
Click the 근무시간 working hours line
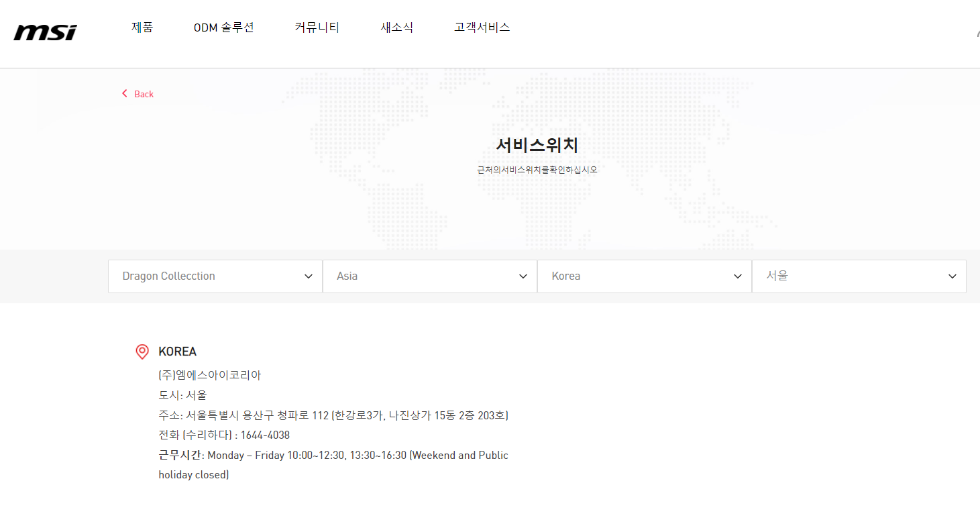[x=333, y=465]
